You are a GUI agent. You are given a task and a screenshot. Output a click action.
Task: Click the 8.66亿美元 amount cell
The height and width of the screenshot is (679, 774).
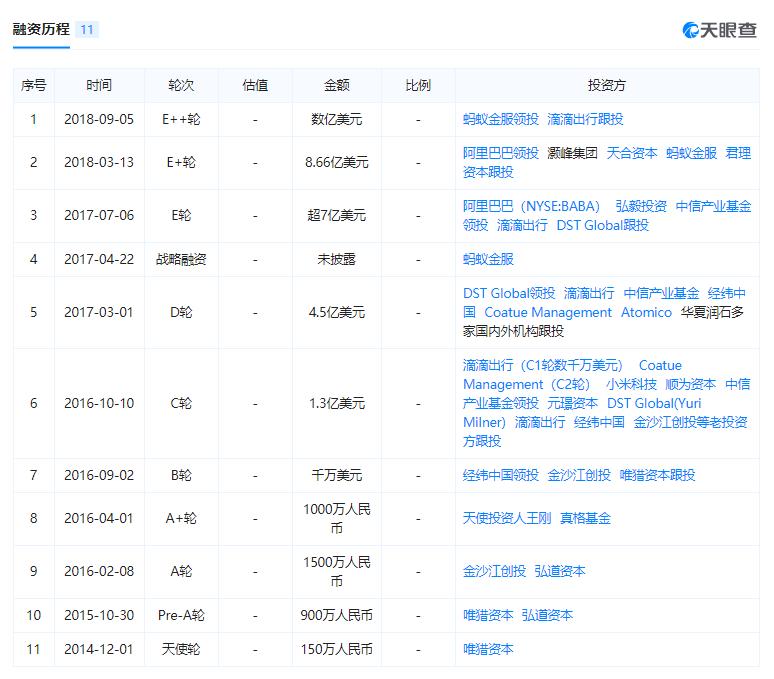(336, 163)
